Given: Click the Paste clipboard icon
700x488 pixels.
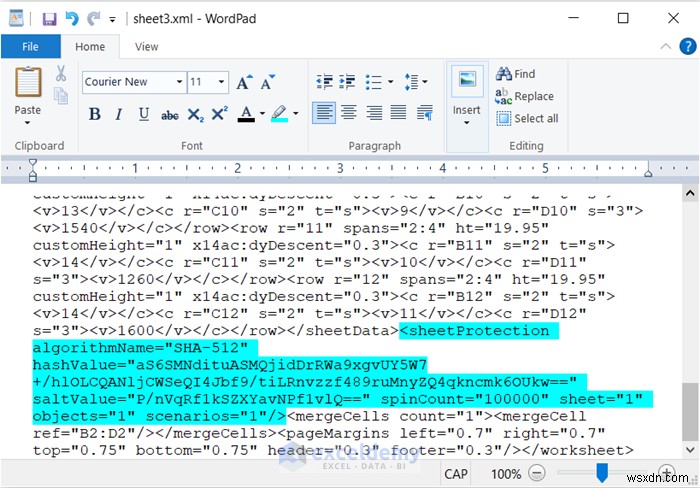Looking at the screenshot, I should (28, 82).
